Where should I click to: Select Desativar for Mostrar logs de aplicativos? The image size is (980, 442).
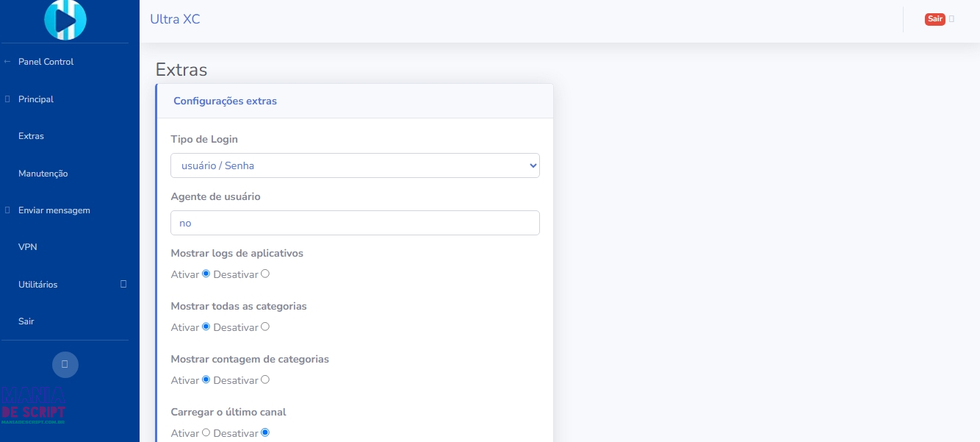(265, 274)
